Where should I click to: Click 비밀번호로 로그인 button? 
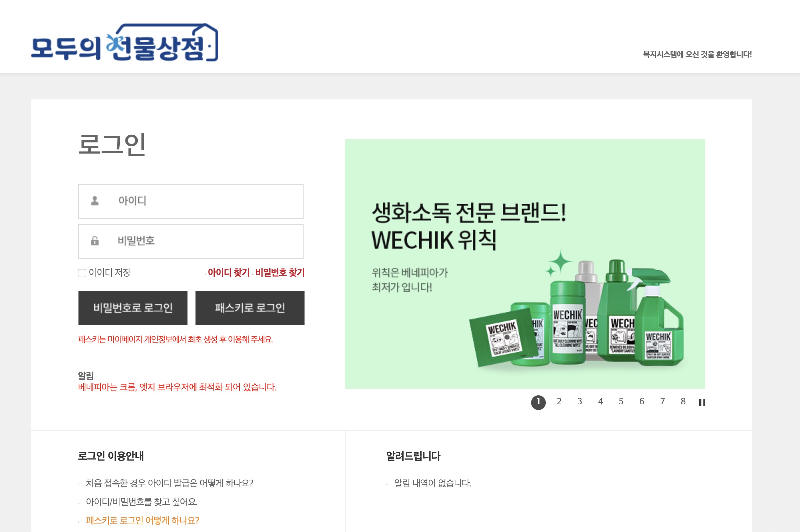click(x=133, y=308)
